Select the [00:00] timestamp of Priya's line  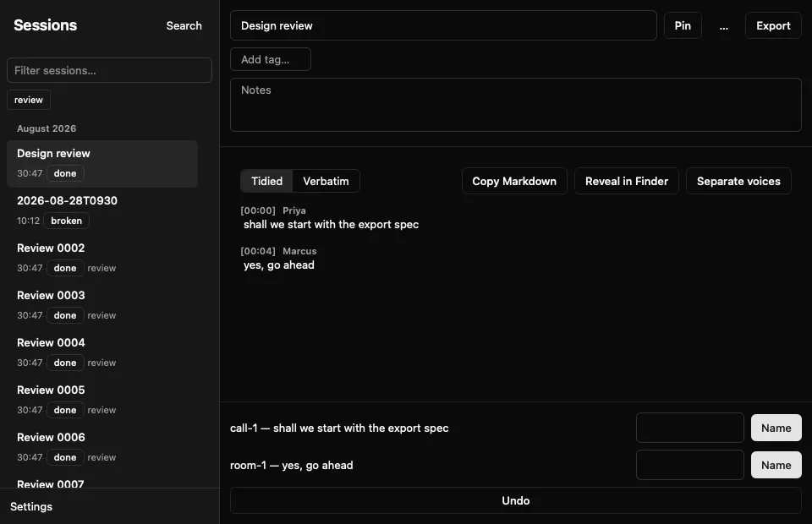coord(258,210)
